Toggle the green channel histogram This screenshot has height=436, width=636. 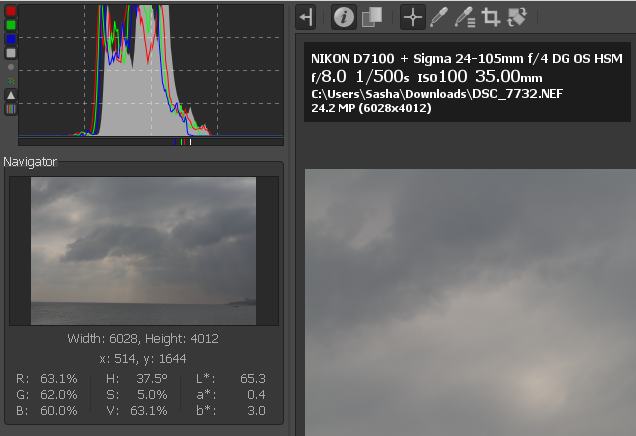click(11, 25)
